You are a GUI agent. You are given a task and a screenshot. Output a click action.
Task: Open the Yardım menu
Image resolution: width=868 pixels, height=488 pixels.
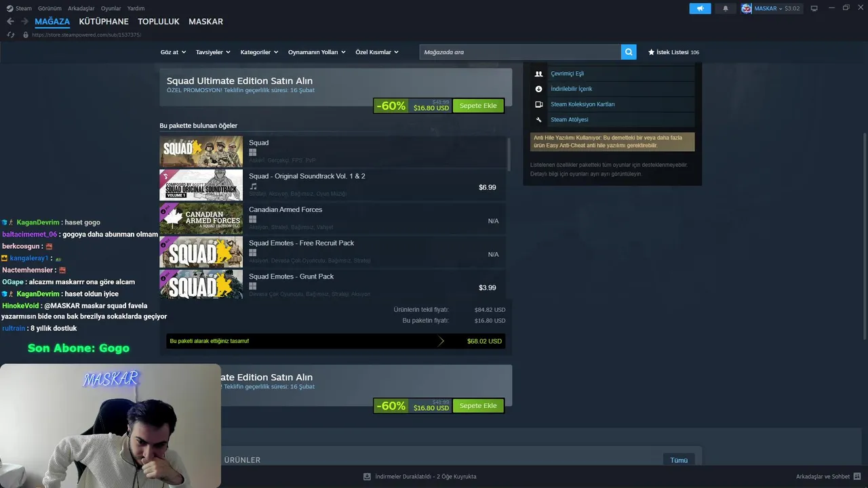click(x=136, y=8)
